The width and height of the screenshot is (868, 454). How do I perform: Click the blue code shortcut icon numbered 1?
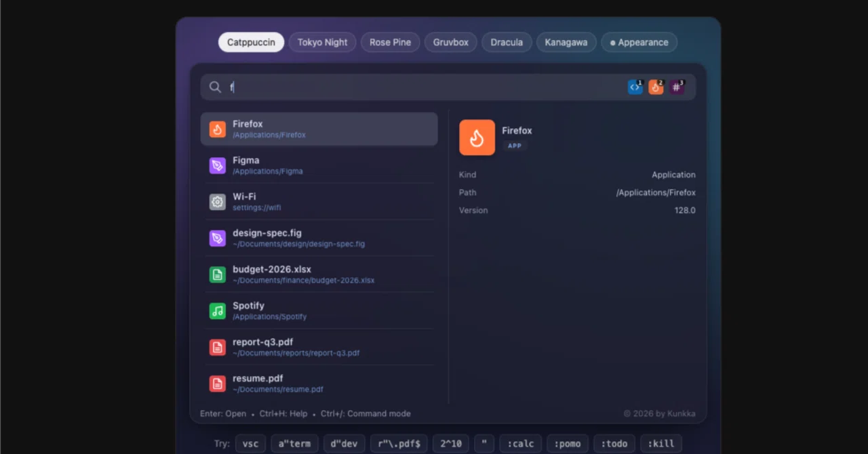pos(635,87)
